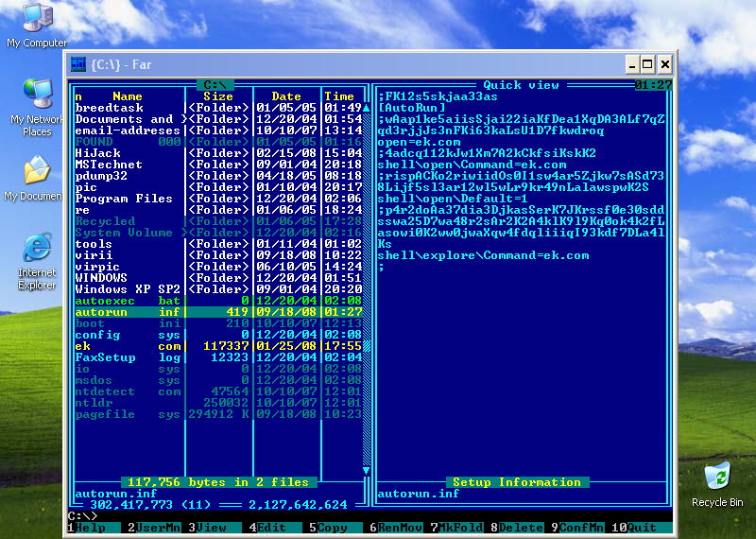This screenshot has width=756, height=539.
Task: Click the scrollbar up arrow in file panel
Action: tap(367, 108)
